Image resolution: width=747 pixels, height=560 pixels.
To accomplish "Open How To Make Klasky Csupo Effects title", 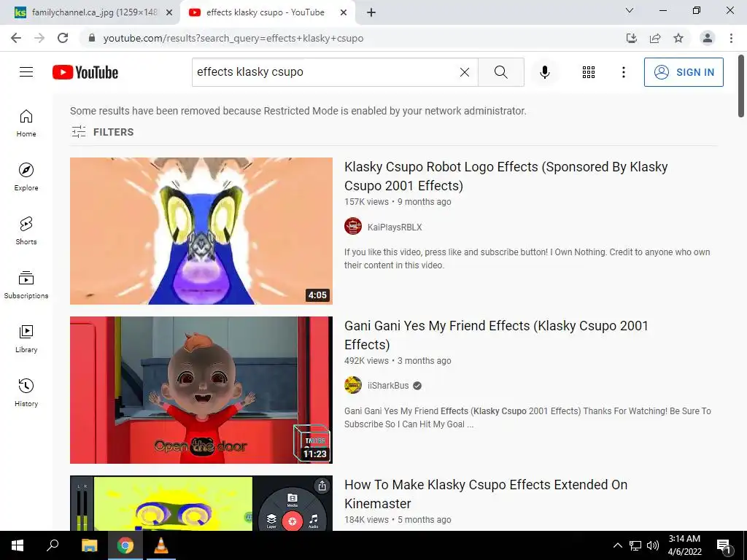I will 486,494.
